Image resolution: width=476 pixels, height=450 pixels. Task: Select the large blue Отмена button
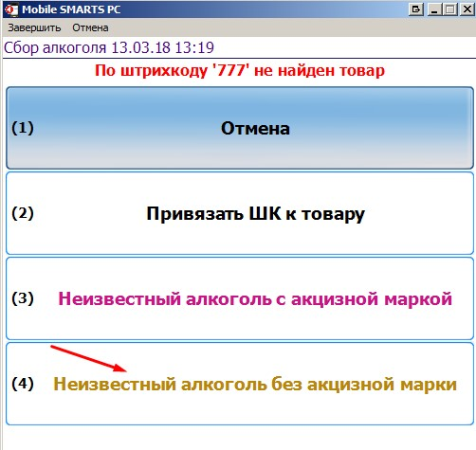coord(240,128)
